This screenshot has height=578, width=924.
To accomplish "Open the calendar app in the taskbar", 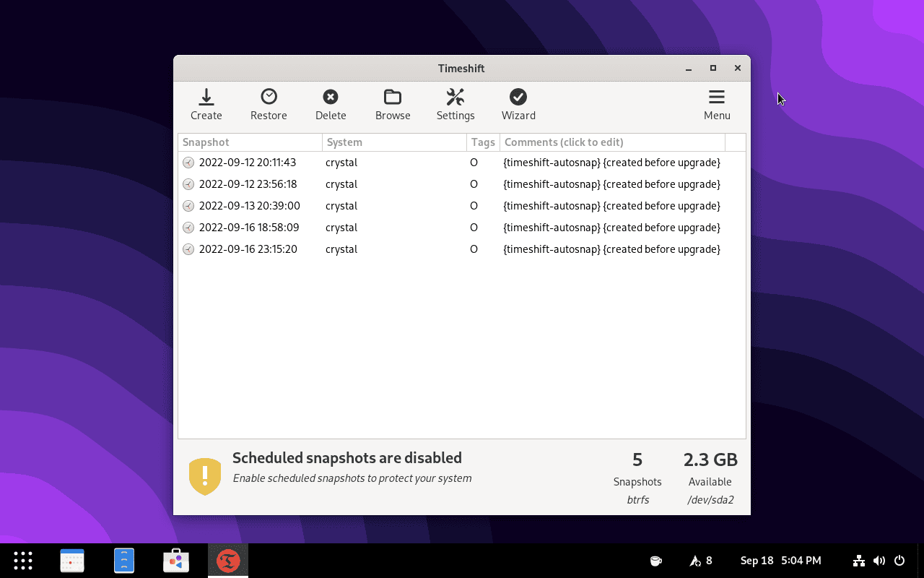I will click(x=72, y=561).
